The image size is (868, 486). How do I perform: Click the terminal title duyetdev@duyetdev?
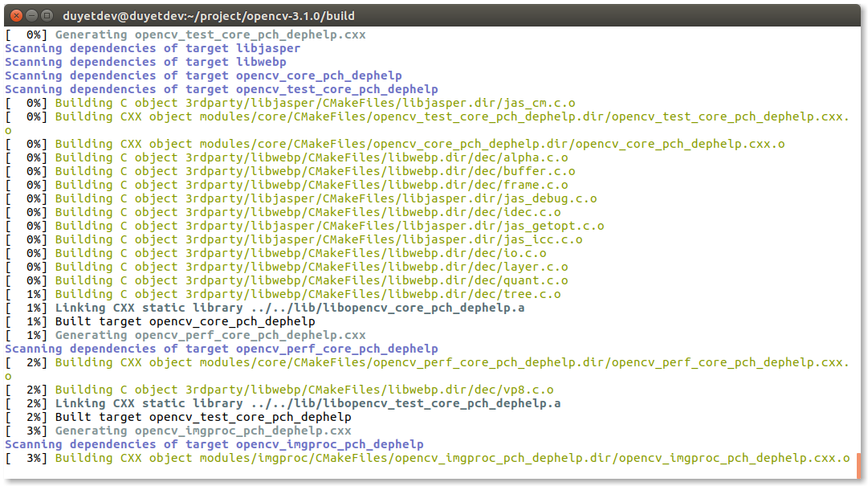[209, 16]
